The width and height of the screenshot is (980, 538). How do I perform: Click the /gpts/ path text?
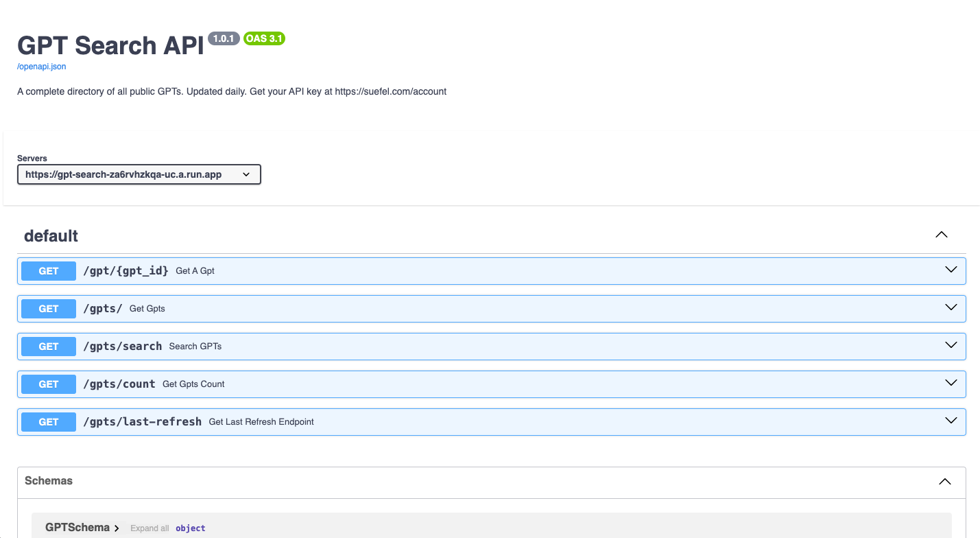click(x=103, y=308)
